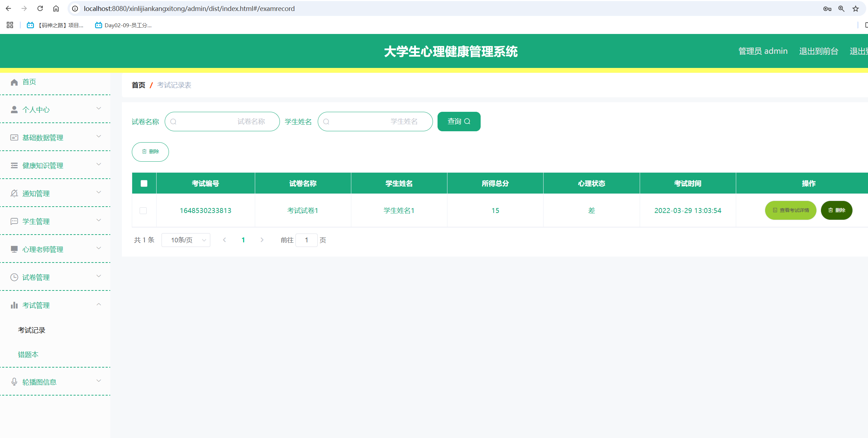The image size is (868, 438).
Task: Focus the 试卷名称 search input field
Action: [222, 121]
